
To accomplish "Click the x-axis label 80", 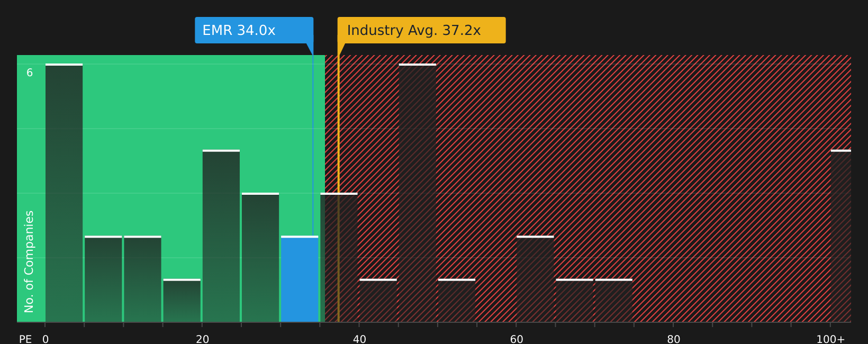I will tap(674, 339).
